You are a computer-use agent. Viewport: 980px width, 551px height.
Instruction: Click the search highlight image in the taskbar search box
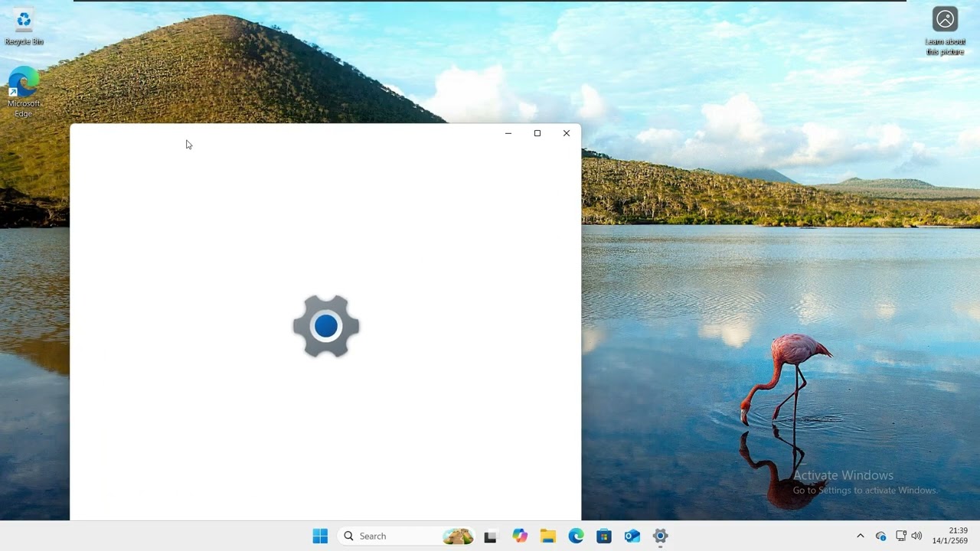point(458,536)
